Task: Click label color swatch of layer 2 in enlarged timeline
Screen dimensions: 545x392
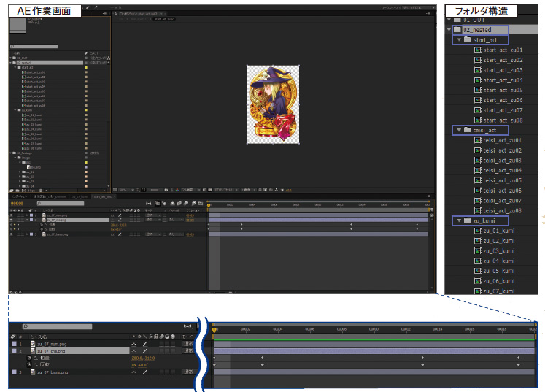Action: [15, 350]
